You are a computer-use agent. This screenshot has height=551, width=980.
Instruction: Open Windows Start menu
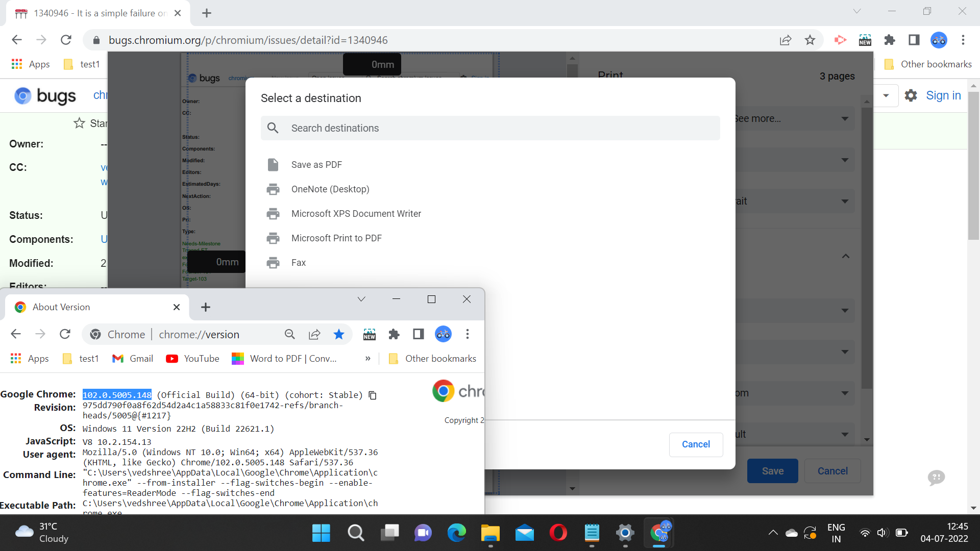(321, 533)
